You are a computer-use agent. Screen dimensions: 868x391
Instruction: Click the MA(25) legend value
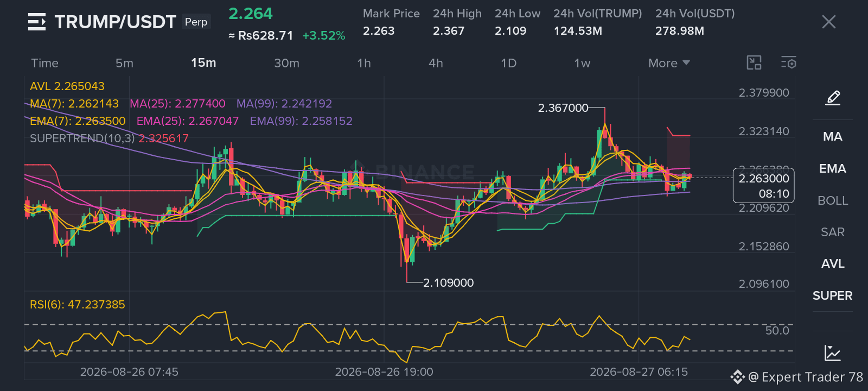click(x=177, y=104)
